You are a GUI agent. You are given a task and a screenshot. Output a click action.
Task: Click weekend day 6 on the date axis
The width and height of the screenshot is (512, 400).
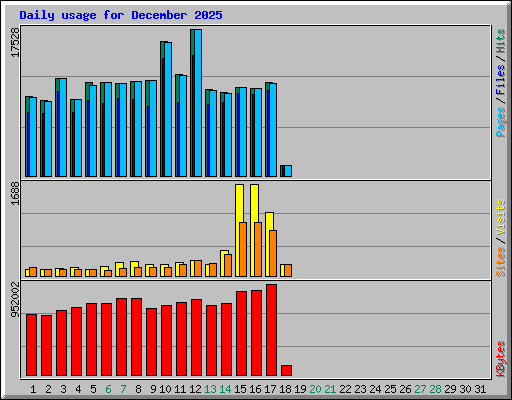point(108,389)
